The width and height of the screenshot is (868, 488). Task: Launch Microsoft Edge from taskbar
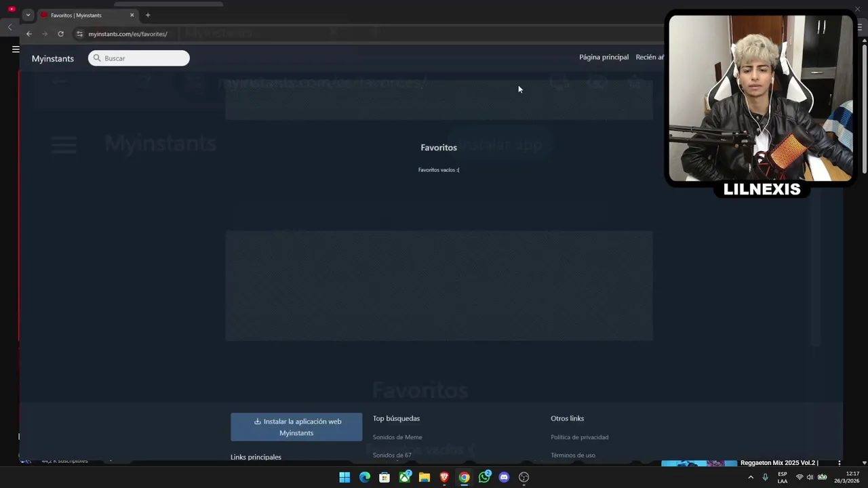365,477
